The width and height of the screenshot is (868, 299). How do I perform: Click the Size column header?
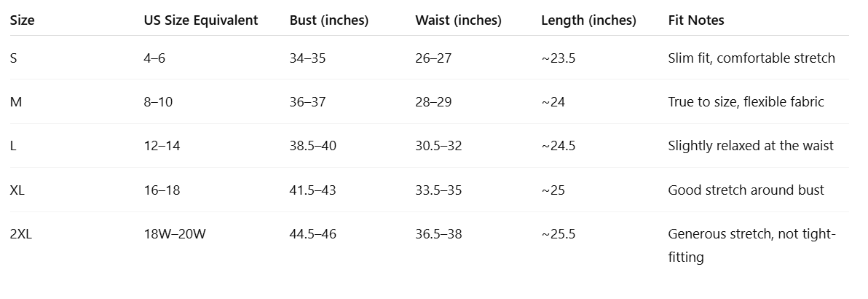click(x=22, y=20)
